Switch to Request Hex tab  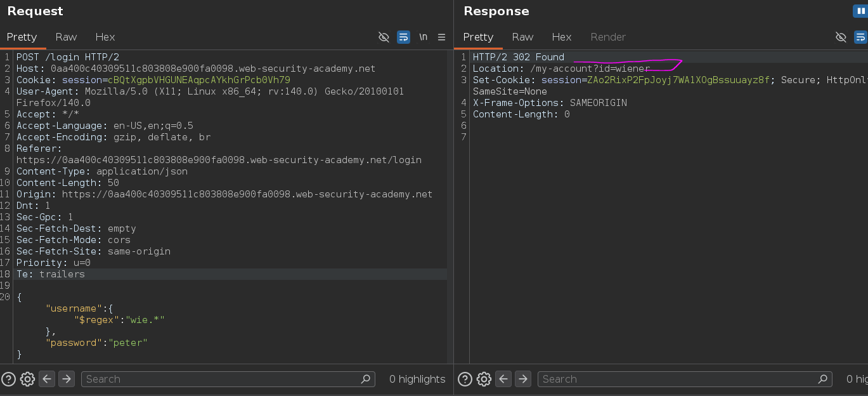[x=105, y=37]
